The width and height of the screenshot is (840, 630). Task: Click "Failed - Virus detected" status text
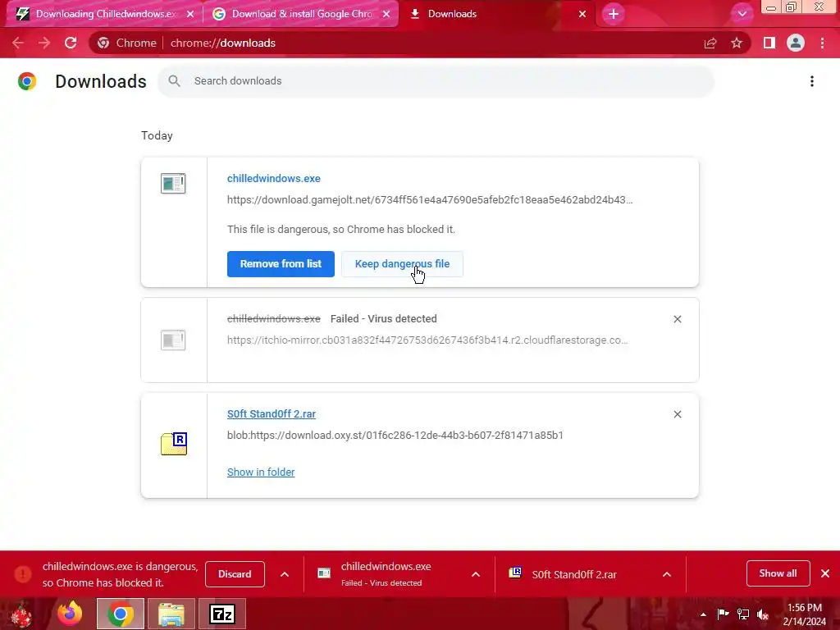[x=384, y=319]
